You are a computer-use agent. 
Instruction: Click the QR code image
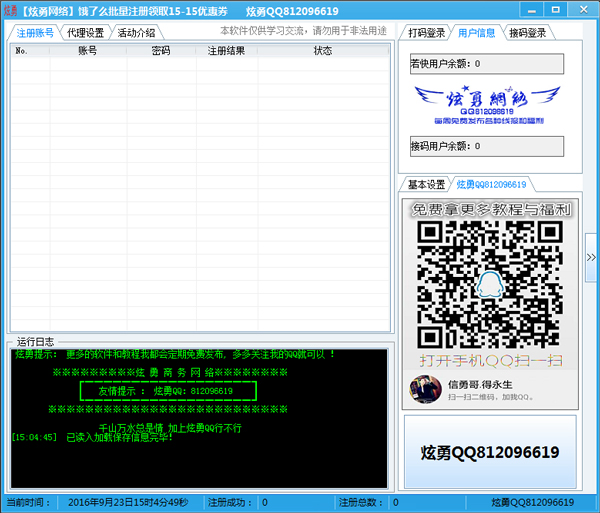point(490,285)
